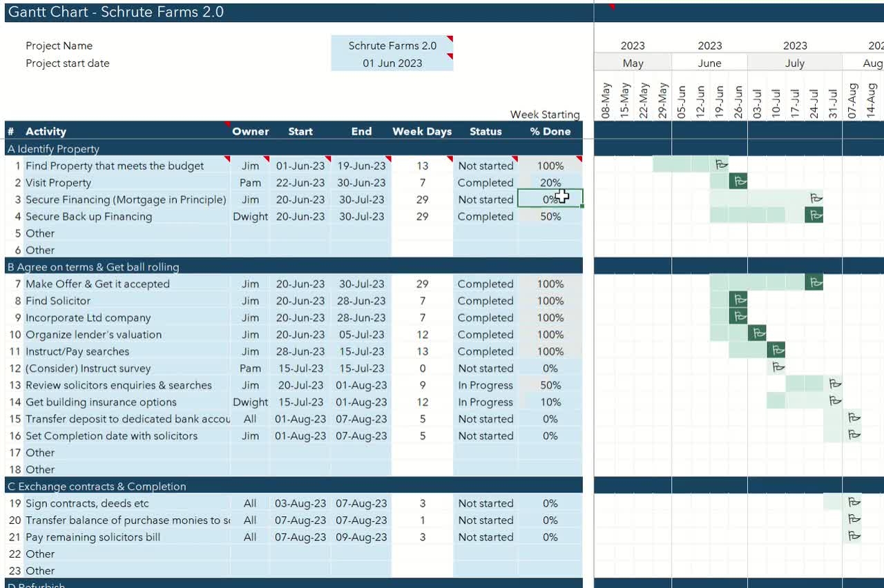Click the dark flag for Visit Property
Screen dimensions: 884x588
739,182
